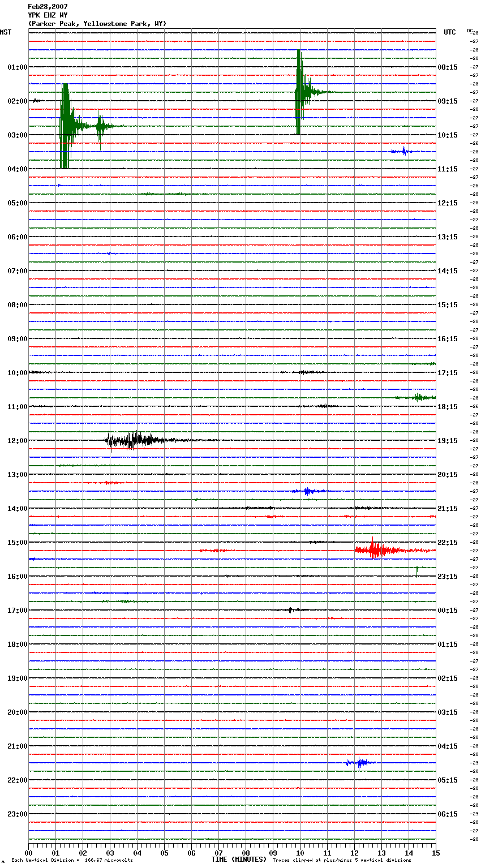Click the Traces clipped footer note
Viewport: 481px width, 868px height.
(x=342, y=861)
